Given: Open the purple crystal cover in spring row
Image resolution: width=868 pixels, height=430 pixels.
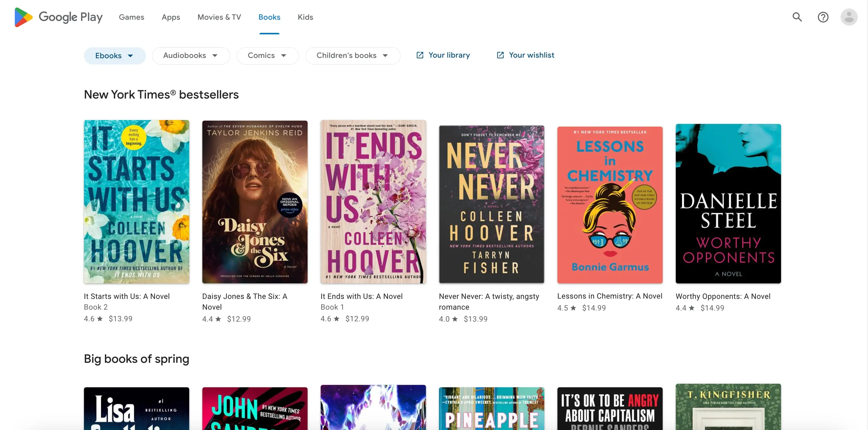Looking at the screenshot, I should 373,407.
